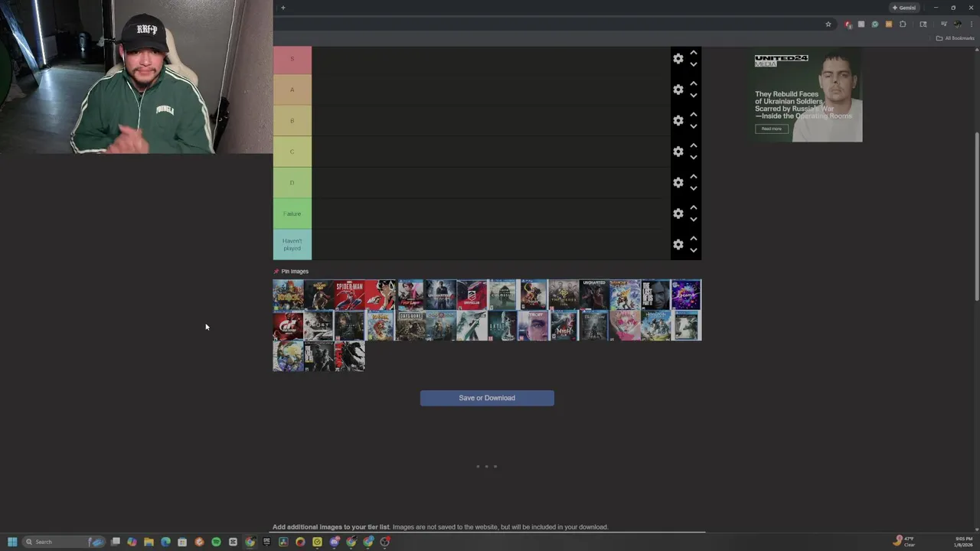Open File Explorer from the taskbar
This screenshot has width=980, height=551.
pyautogui.click(x=149, y=542)
